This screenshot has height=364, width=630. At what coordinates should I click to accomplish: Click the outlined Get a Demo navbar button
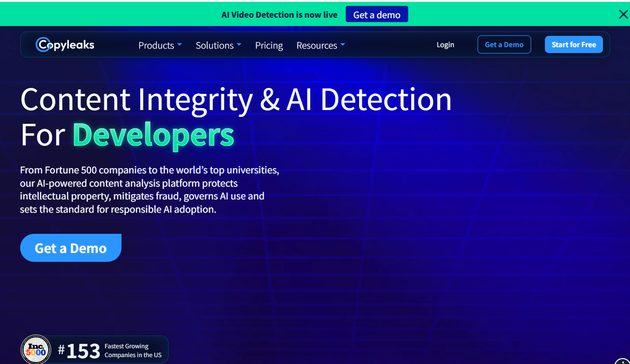504,45
